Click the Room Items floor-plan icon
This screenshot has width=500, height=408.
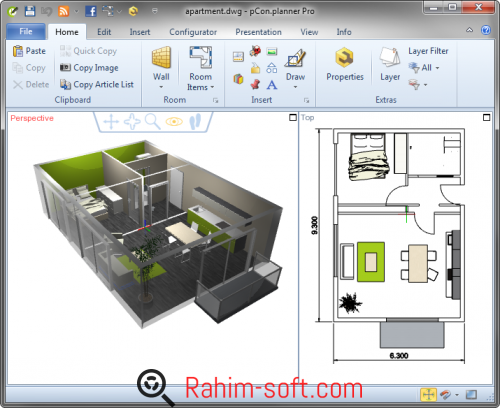(x=200, y=57)
